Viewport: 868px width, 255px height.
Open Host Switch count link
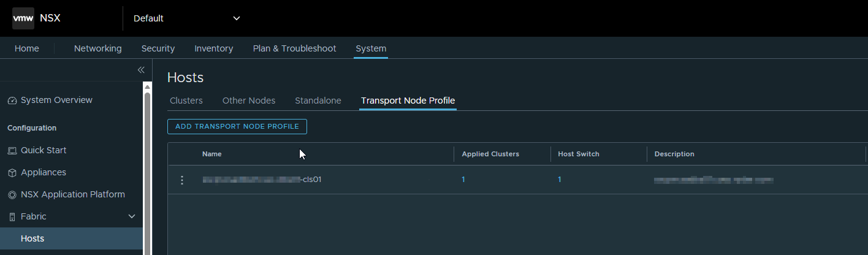click(560, 180)
